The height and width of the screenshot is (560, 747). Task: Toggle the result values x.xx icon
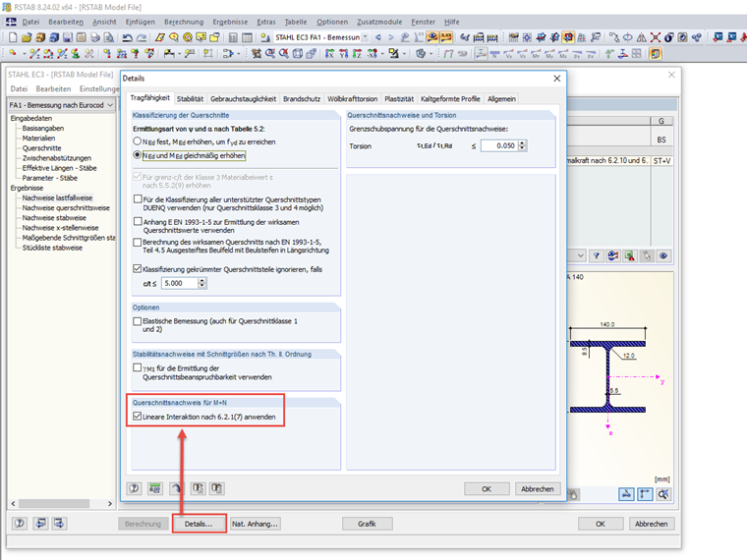point(446,37)
